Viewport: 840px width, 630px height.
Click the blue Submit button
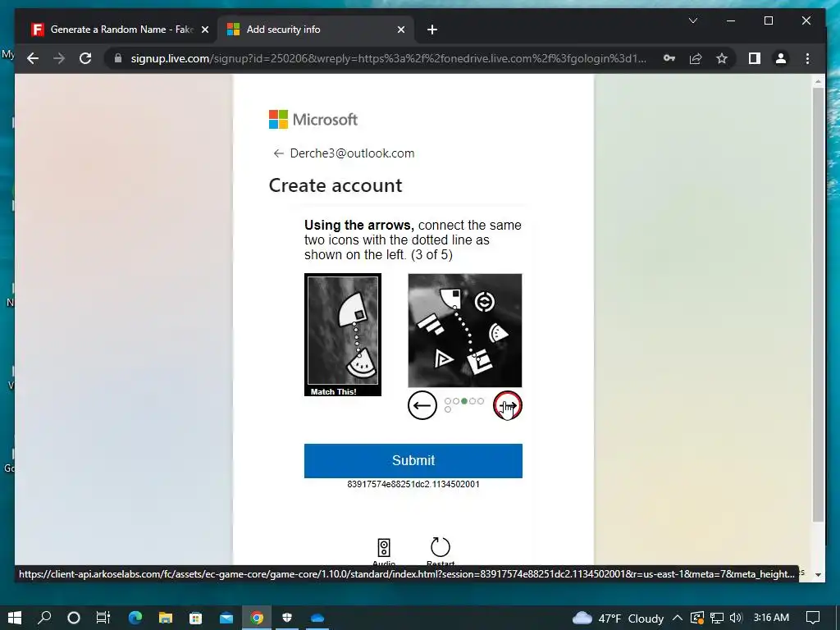[x=413, y=461]
